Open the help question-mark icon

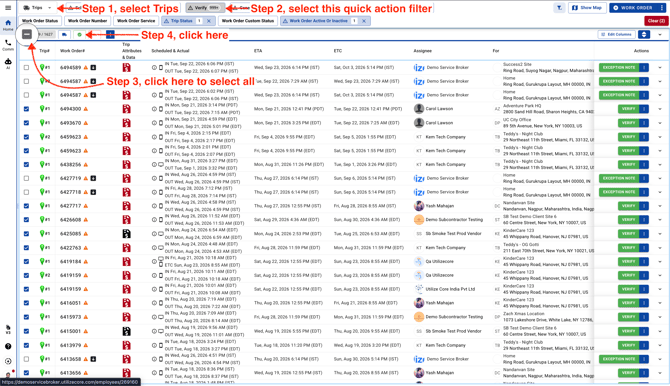click(x=8, y=346)
